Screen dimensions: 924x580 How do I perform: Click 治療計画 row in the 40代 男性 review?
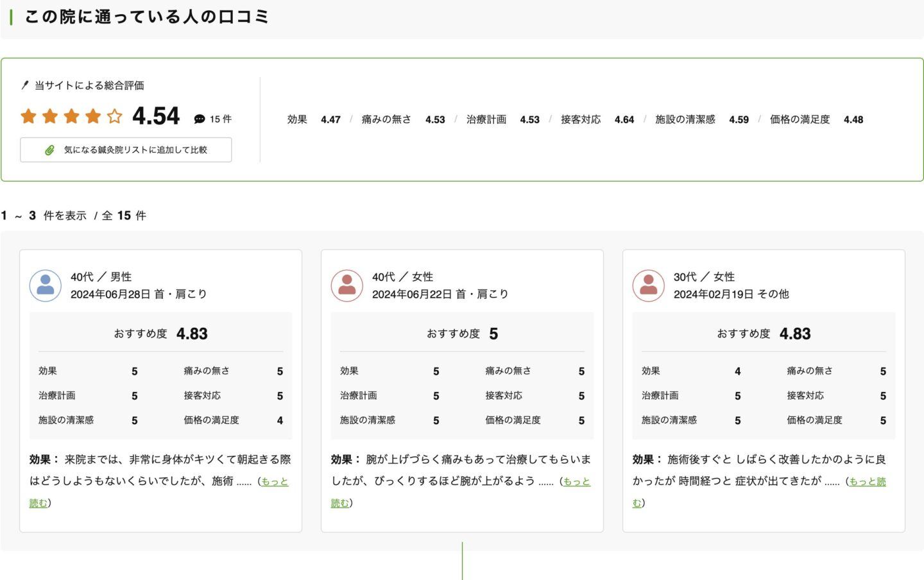88,396
